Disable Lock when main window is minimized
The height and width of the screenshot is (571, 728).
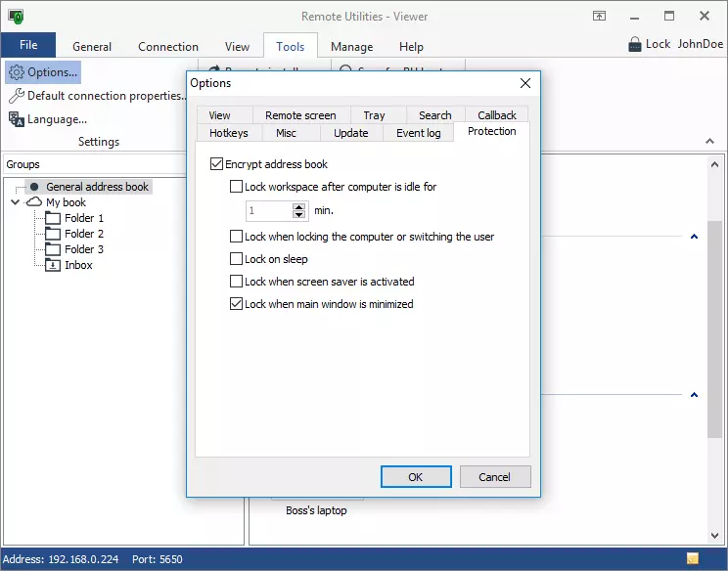tap(236, 304)
